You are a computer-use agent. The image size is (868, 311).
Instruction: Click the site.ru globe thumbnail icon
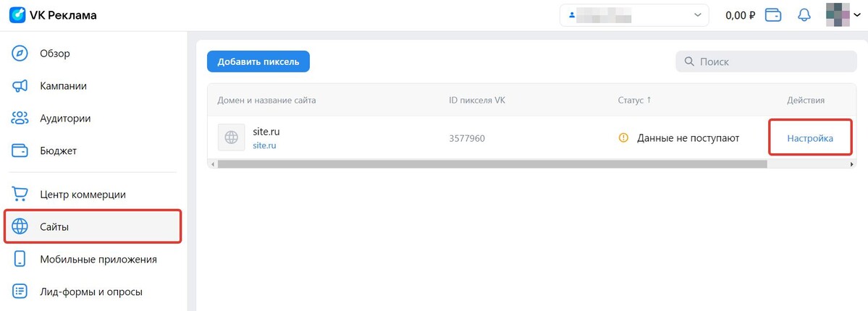232,137
